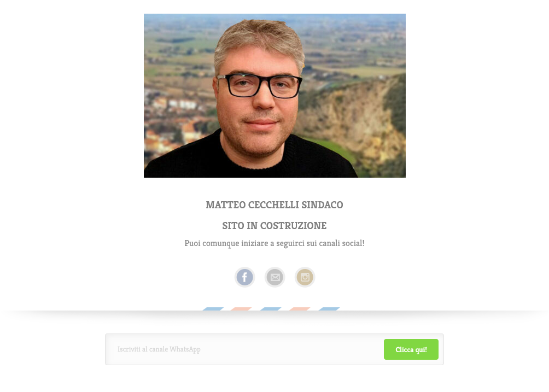Click the striped airmail divider

(x=271, y=309)
